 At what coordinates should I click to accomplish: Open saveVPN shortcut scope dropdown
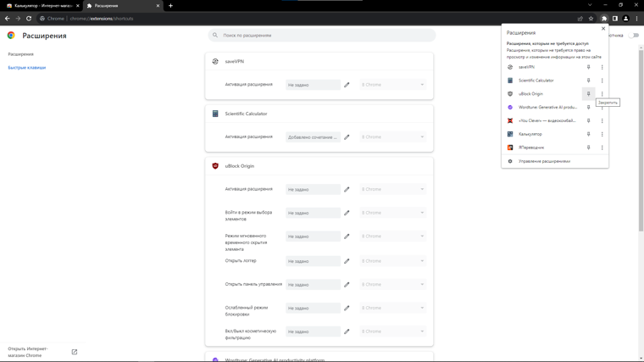coord(392,85)
